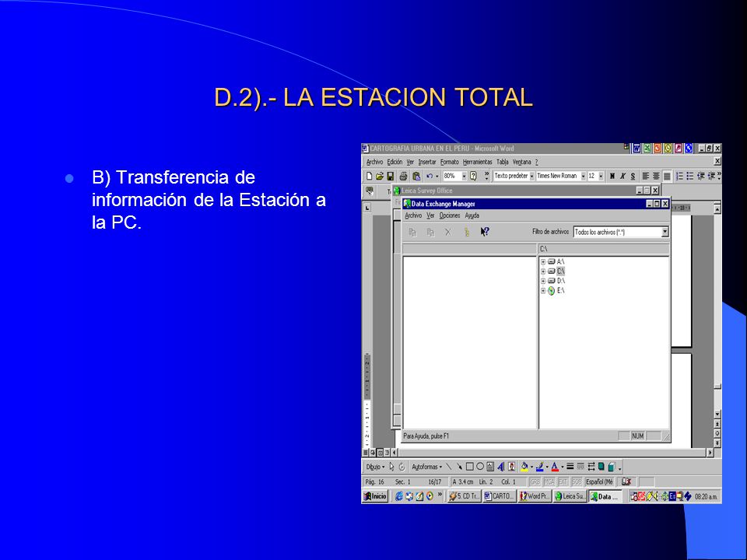Select the Arrow tool in Drawing toolbar
Viewport: 747px width, 560px height.
click(459, 467)
